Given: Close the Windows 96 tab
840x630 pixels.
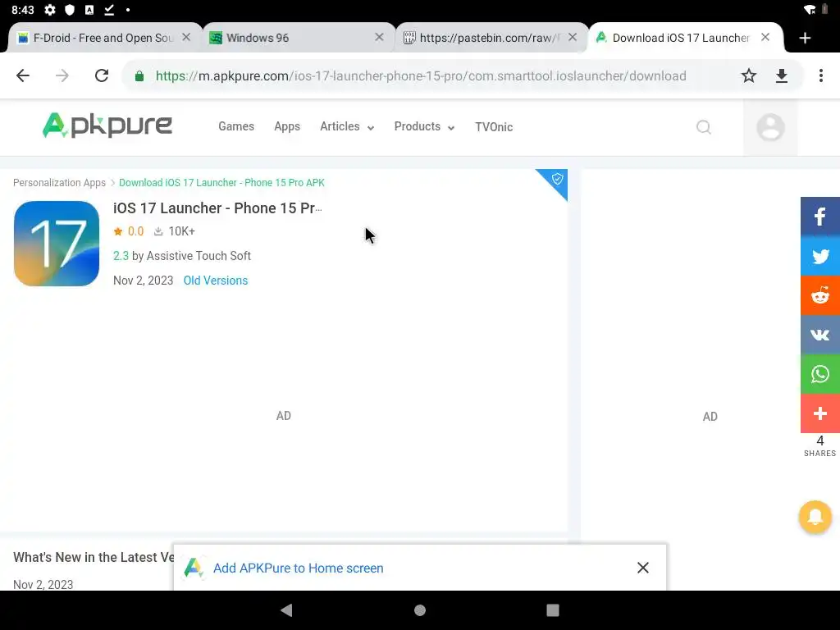Looking at the screenshot, I should [x=379, y=37].
